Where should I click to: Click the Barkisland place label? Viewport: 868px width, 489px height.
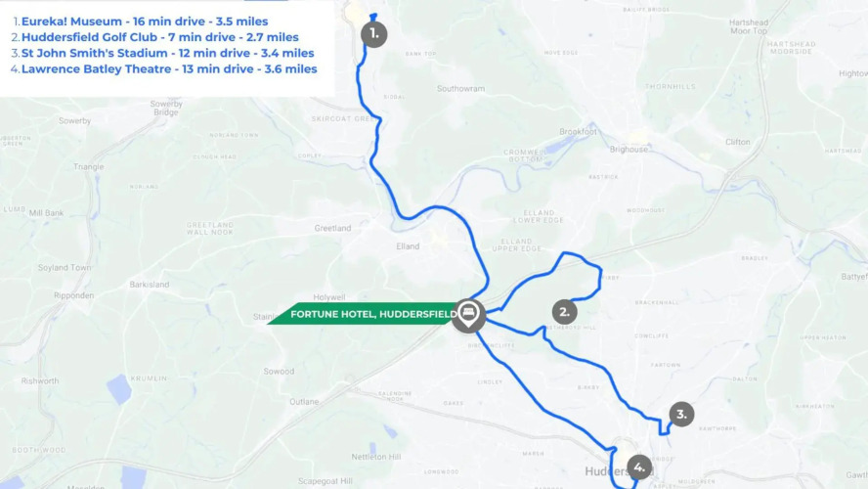150,285
